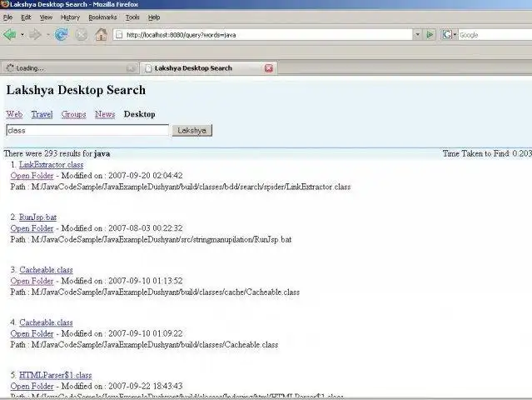Open the Forward button history dropdown arrow
The width and height of the screenshot is (532, 400).
(x=47, y=35)
